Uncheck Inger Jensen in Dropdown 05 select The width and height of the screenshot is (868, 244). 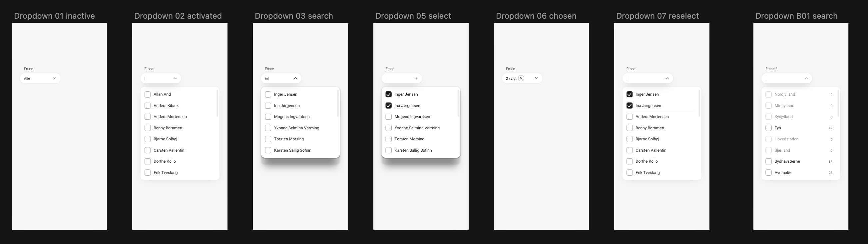pyautogui.click(x=388, y=94)
